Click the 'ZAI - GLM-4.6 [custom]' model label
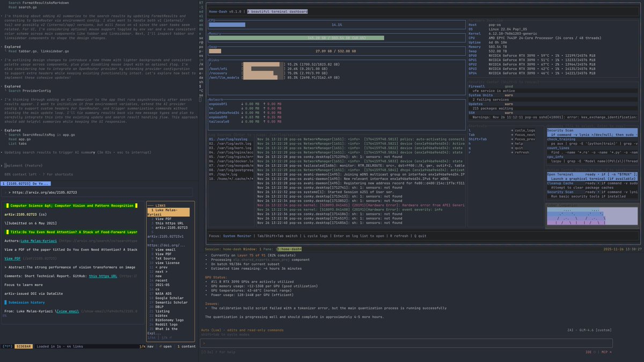 pos(590,330)
